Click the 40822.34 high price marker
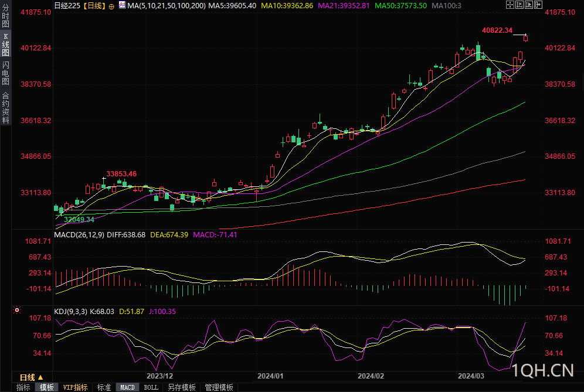The height and width of the screenshot is (392, 584). click(497, 30)
